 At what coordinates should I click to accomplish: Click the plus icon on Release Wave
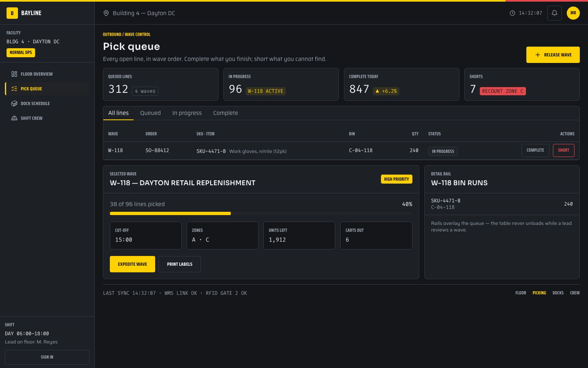(x=537, y=55)
